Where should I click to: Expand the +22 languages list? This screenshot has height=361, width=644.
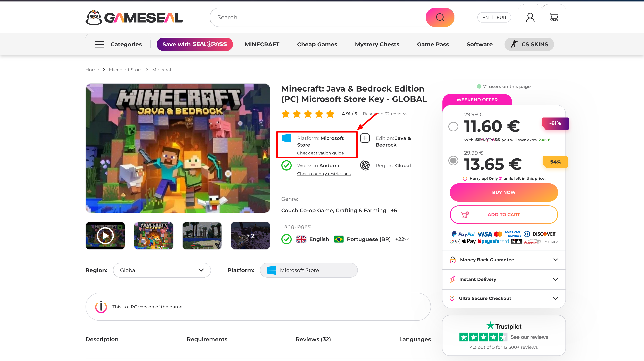pos(402,239)
